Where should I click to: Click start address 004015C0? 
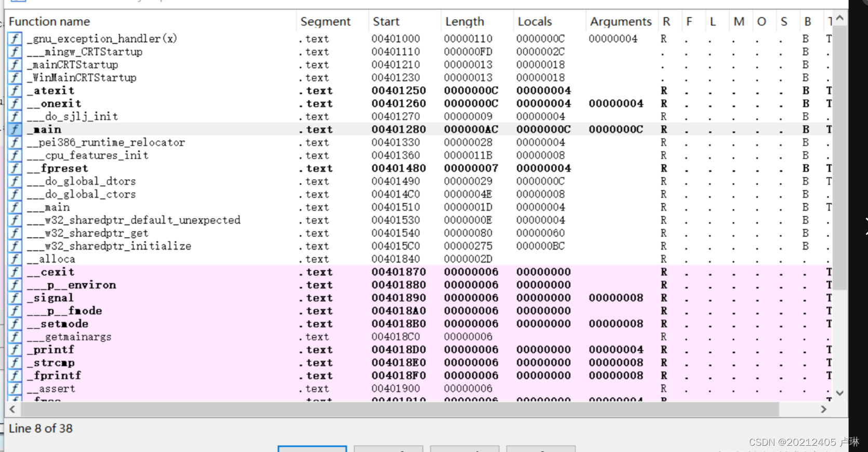[396, 246]
